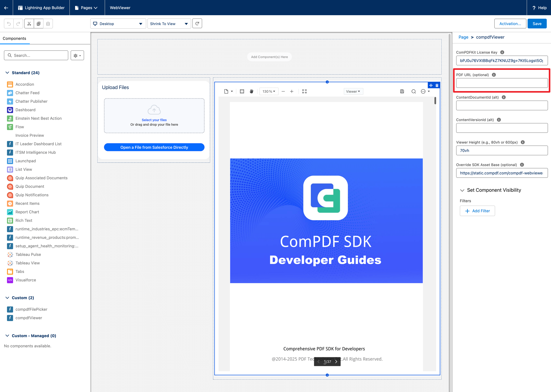The width and height of the screenshot is (551, 392).
Task: Click the Add Filter button
Action: pos(477,211)
